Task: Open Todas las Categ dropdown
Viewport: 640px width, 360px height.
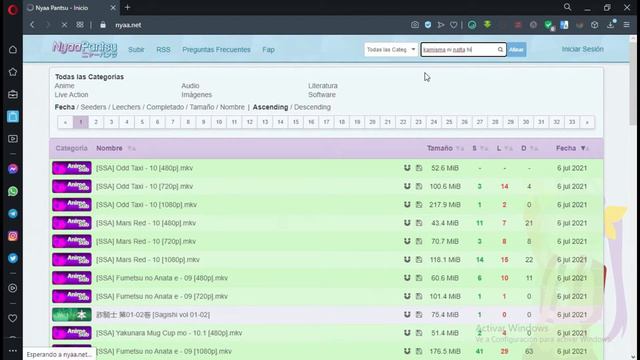Action: point(391,49)
